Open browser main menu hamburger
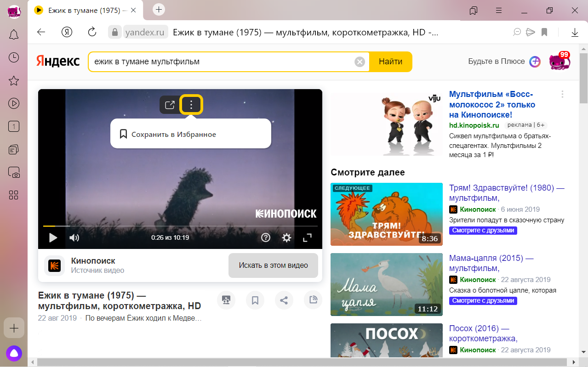Image resolution: width=588 pixels, height=367 pixels. [x=499, y=10]
